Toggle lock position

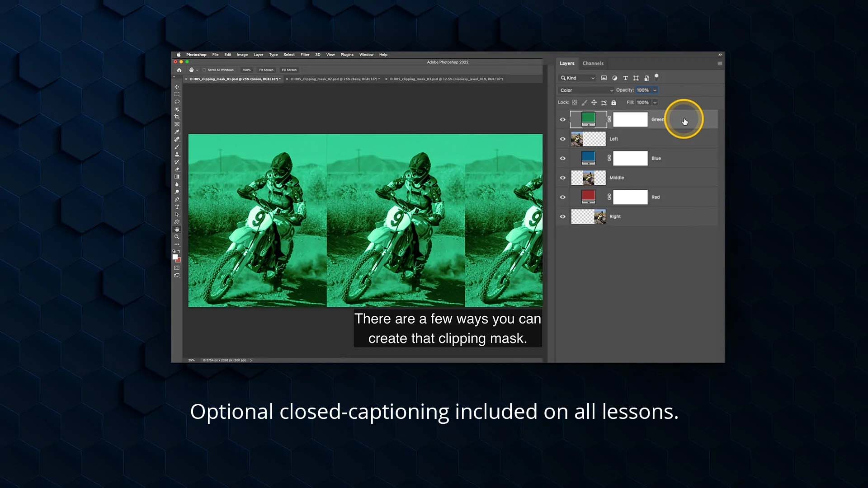point(594,103)
